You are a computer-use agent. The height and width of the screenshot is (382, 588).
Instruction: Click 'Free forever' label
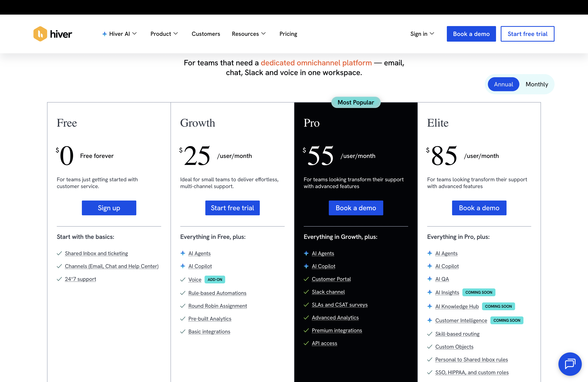pyautogui.click(x=97, y=156)
